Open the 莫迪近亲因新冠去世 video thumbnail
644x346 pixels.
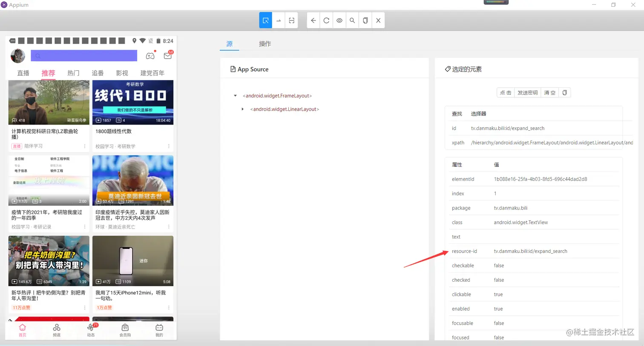pyautogui.click(x=133, y=180)
